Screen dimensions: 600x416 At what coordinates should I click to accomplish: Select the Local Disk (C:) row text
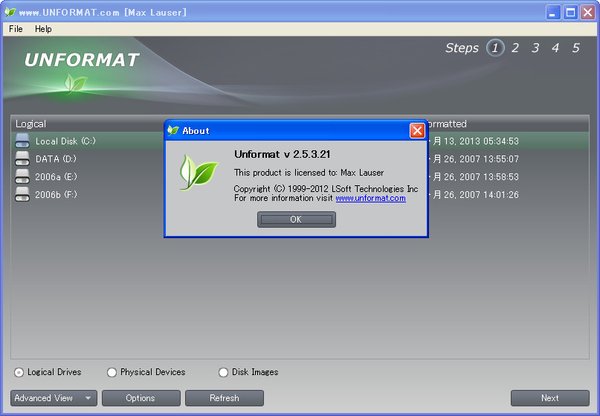65,141
